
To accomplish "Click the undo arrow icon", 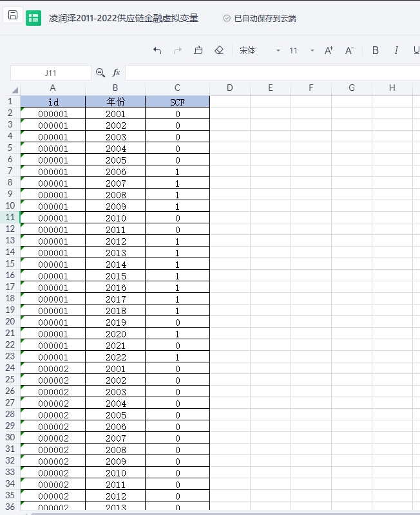I will tap(157, 51).
